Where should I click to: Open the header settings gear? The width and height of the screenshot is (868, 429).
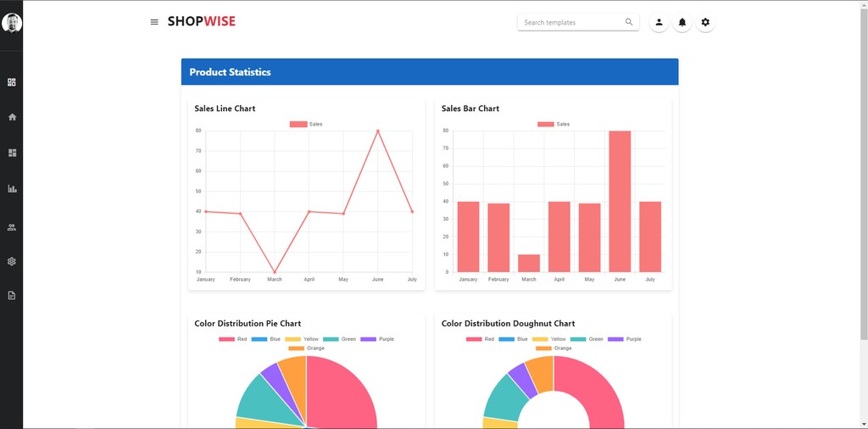coord(705,22)
